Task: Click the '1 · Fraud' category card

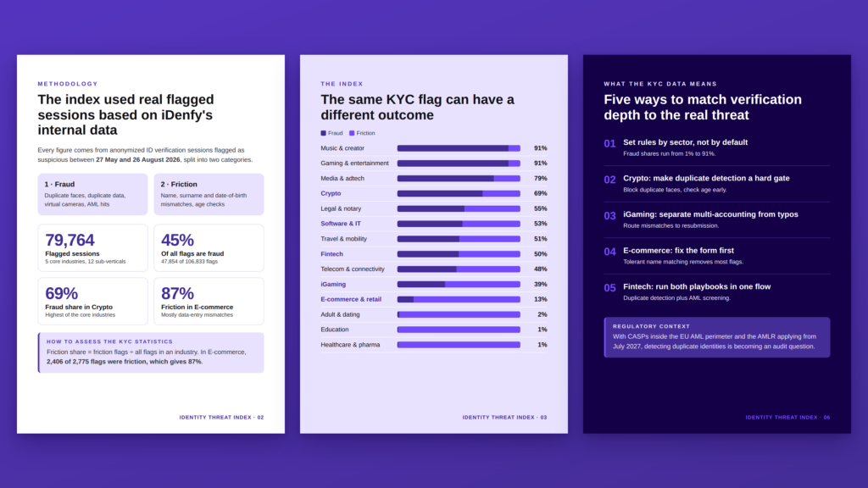Action: tap(92, 194)
